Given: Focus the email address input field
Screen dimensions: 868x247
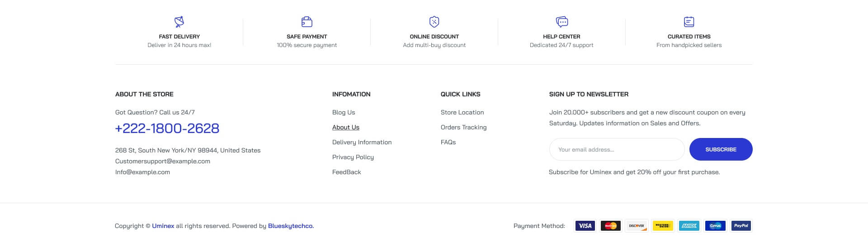Looking at the screenshot, I should pyautogui.click(x=617, y=149).
